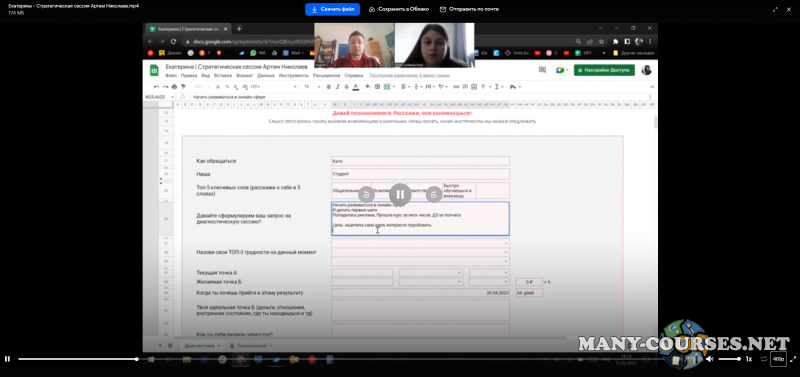Click Отправить по почте mail icon
Viewport: 800px width, 377px height.
(443, 9)
